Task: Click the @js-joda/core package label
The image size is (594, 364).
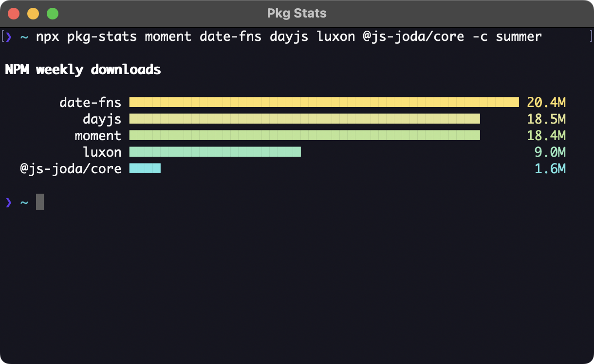Action: 71,168
